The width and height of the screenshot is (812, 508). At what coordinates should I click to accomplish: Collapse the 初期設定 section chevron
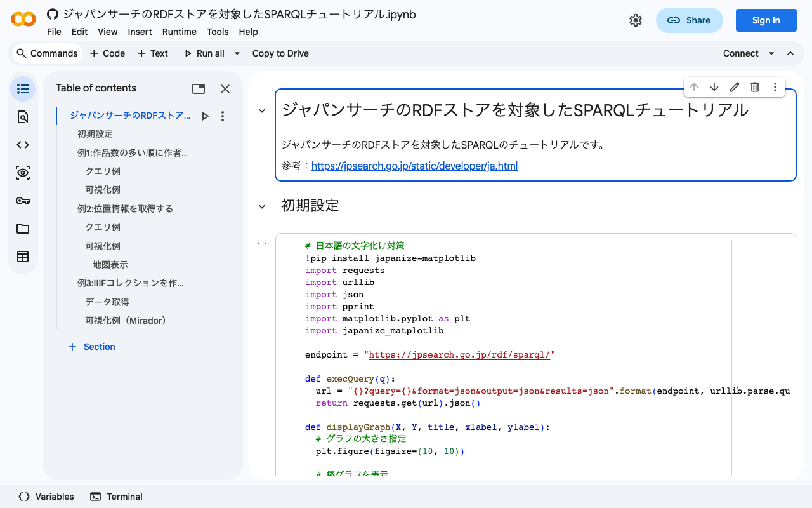(x=261, y=206)
